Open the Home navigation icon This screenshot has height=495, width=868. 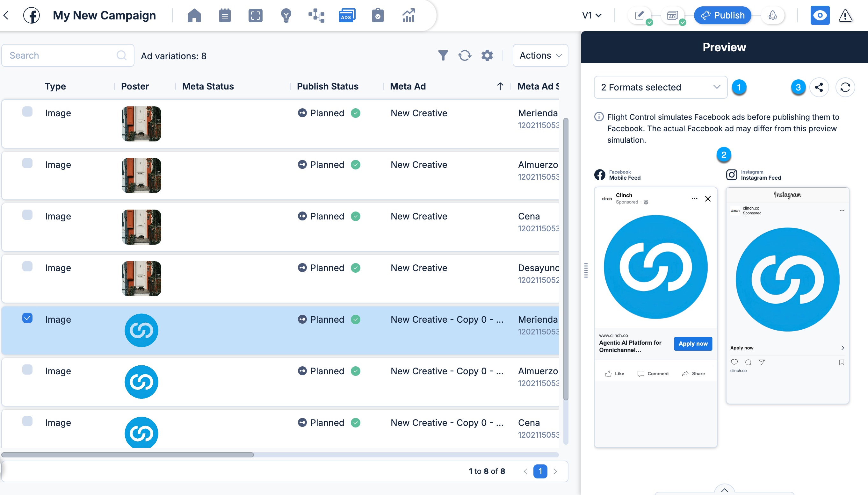[x=194, y=16]
